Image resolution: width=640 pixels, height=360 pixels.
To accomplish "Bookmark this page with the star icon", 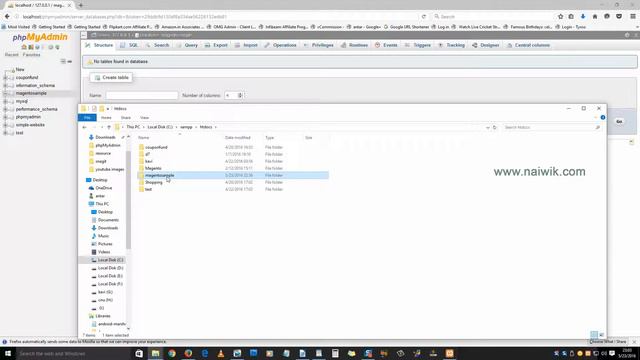I will tap(560, 16).
